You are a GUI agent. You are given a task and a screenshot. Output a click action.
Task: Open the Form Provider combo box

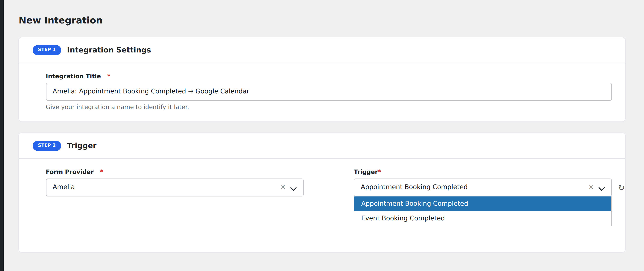(175, 187)
